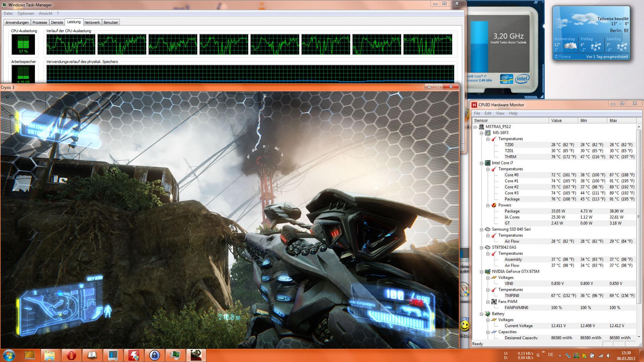Open the open-book icon on the taskbar
The width and height of the screenshot is (644, 362).
pos(92,355)
